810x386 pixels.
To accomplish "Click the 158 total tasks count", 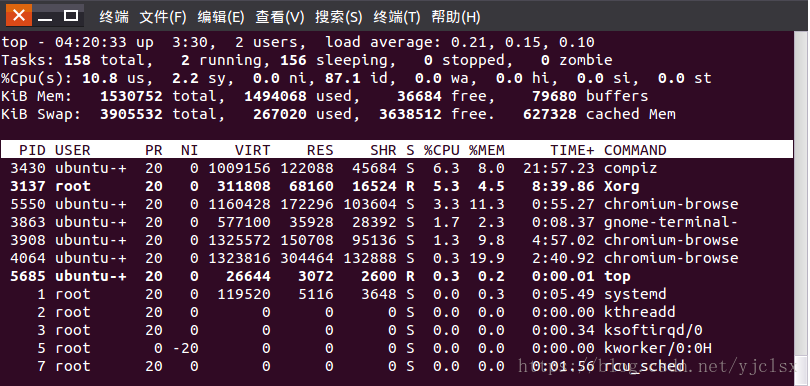I will point(77,60).
